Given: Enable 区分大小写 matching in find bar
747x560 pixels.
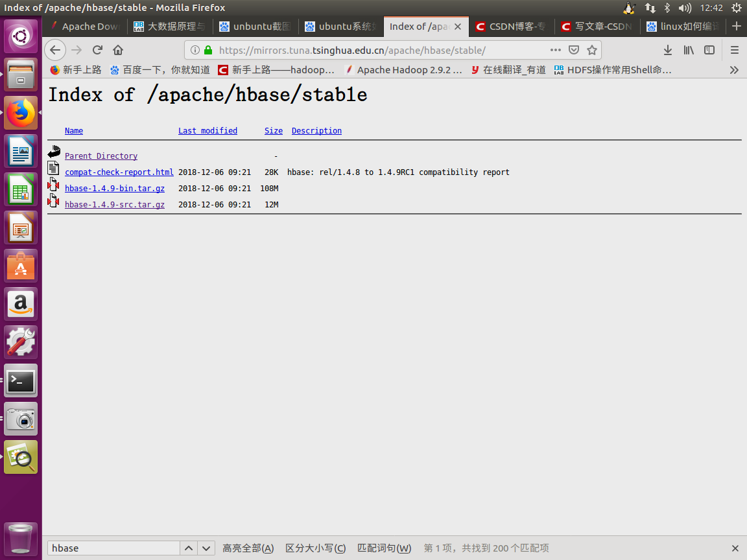Looking at the screenshot, I should click(x=315, y=548).
